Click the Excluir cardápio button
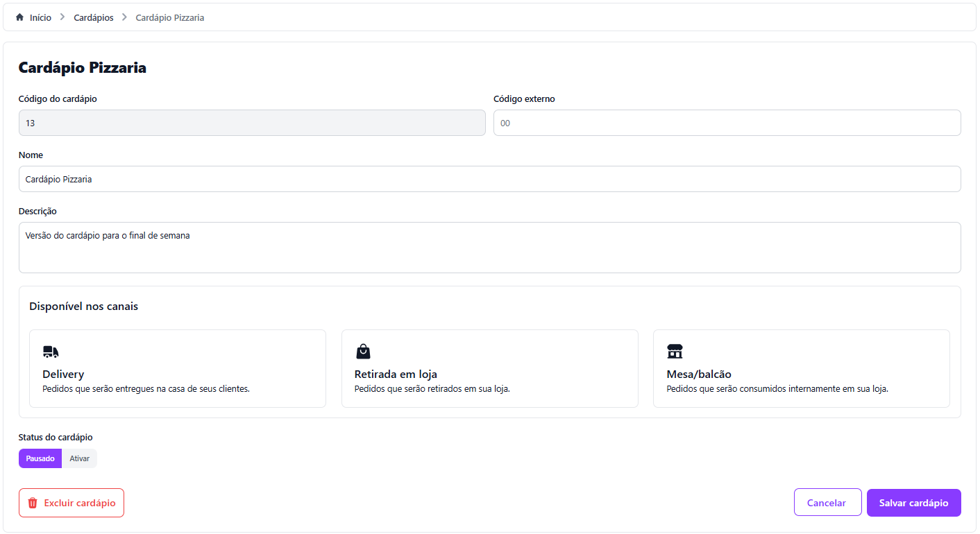Viewport: 980px width, 534px height. 71,503
